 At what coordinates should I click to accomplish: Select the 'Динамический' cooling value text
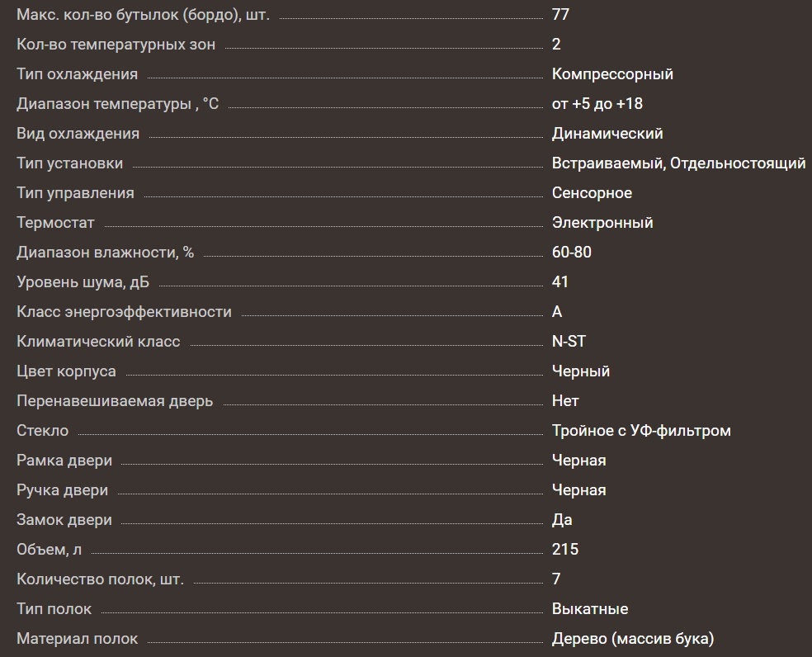point(607,134)
